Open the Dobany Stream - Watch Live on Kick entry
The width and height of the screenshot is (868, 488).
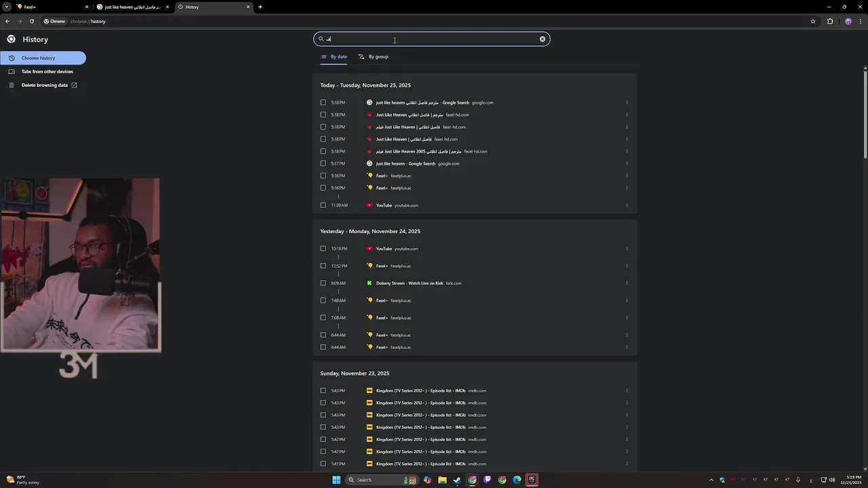pos(410,283)
